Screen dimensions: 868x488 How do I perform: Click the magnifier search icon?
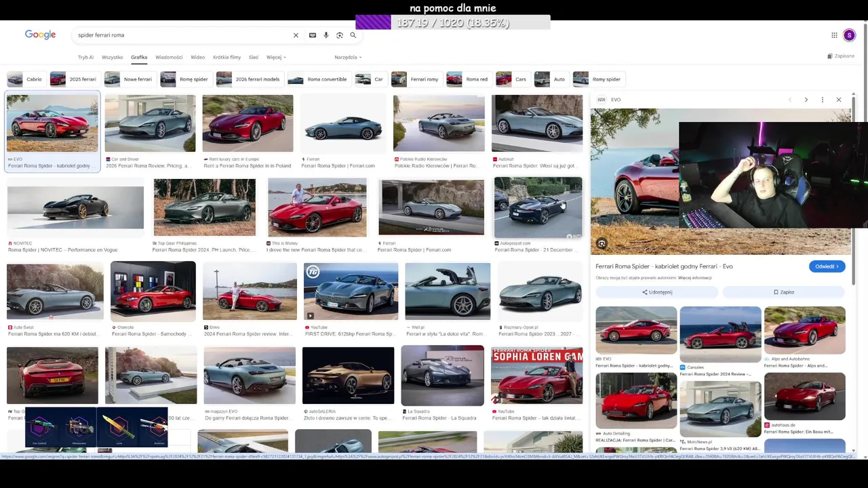[x=353, y=35]
